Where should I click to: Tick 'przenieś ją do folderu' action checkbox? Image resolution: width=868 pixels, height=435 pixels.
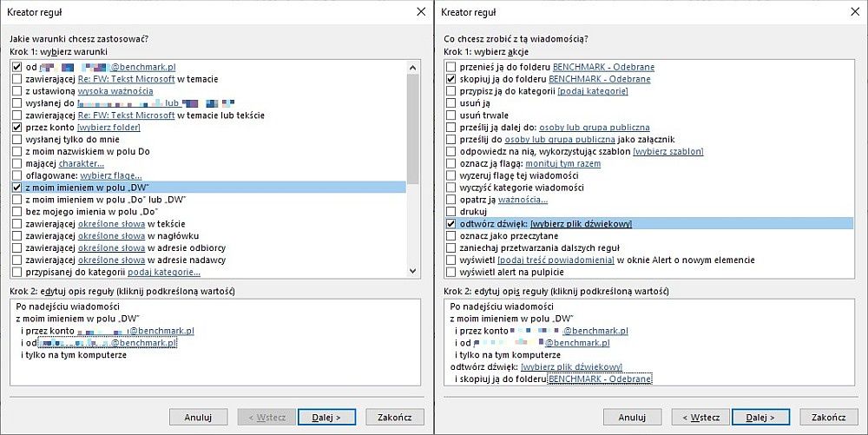(451, 67)
